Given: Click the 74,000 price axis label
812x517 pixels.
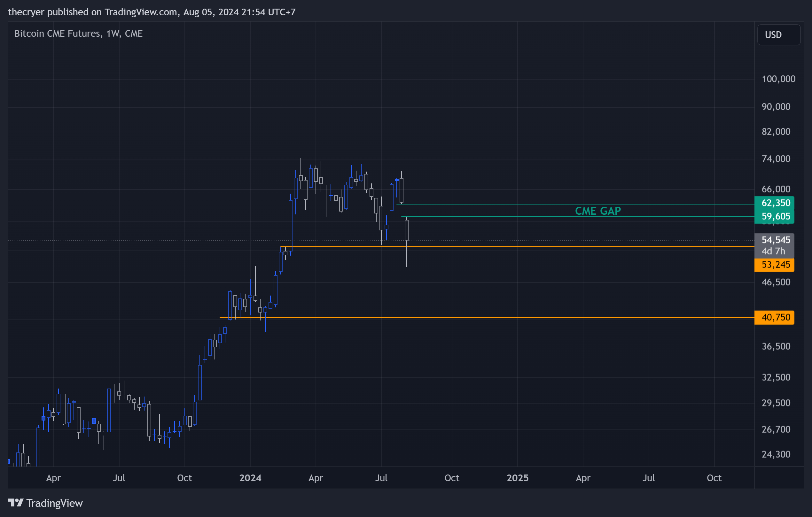Looking at the screenshot, I should tap(776, 159).
